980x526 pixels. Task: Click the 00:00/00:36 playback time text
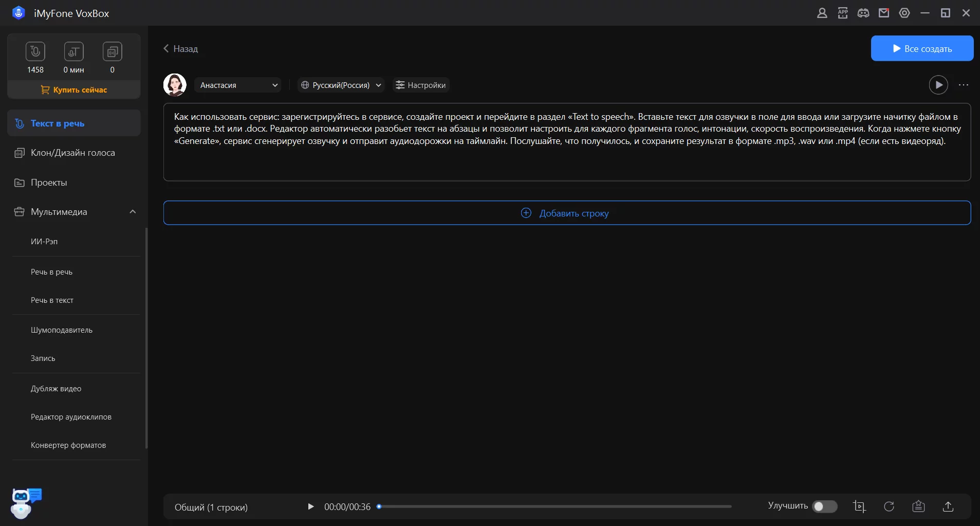347,507
